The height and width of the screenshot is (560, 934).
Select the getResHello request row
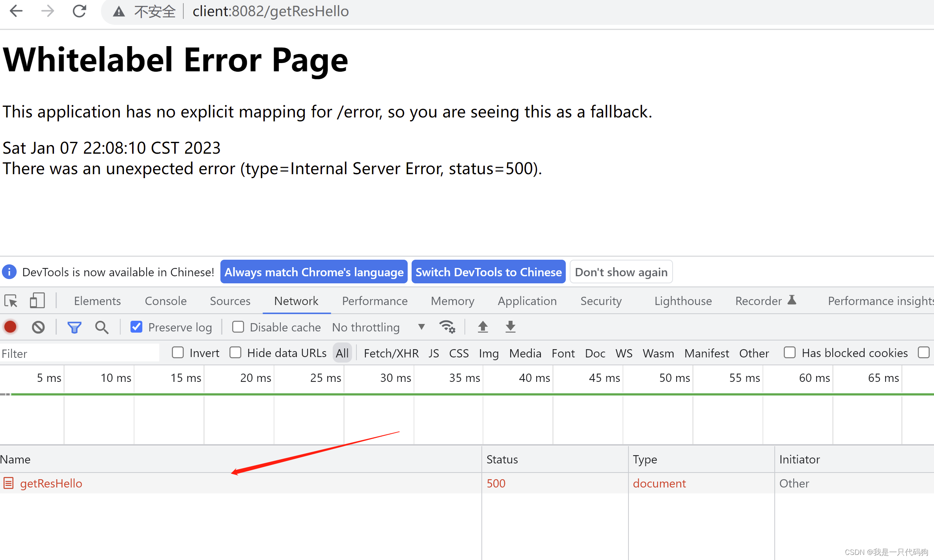pos(51,483)
